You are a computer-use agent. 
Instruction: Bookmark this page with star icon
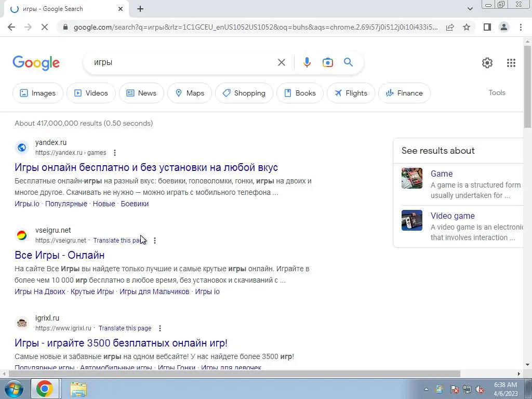467,27
